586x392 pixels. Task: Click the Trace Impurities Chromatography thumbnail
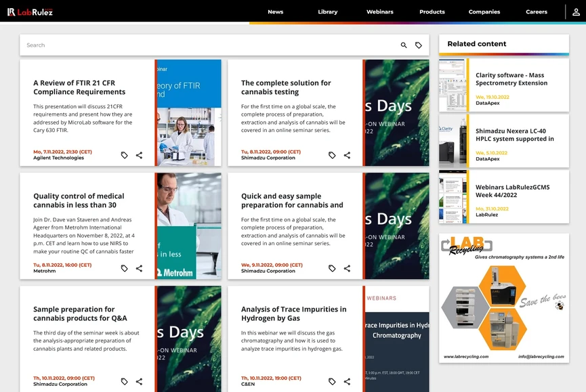[x=397, y=339]
